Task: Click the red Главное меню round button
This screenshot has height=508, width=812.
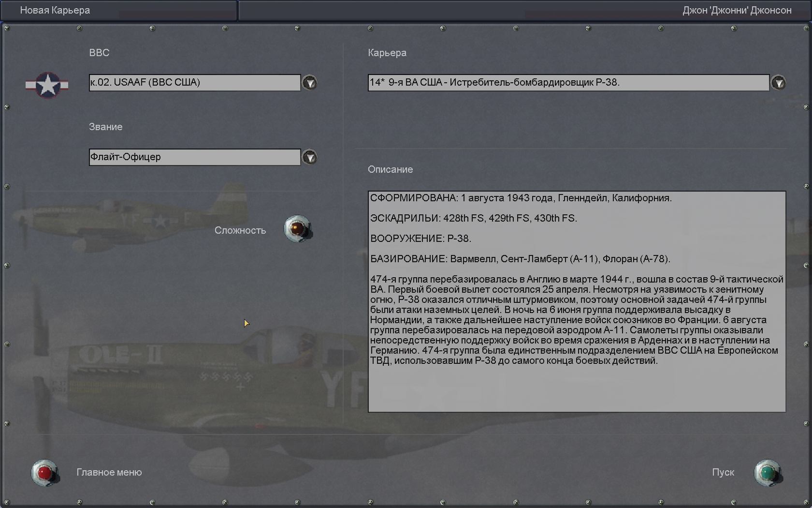Action: click(x=45, y=473)
